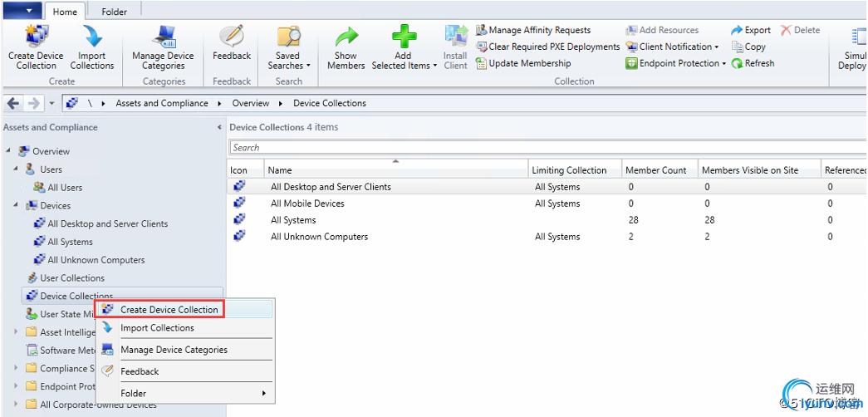868x417 pixels.
Task: Click User State Migration tree icon
Action: point(32,314)
